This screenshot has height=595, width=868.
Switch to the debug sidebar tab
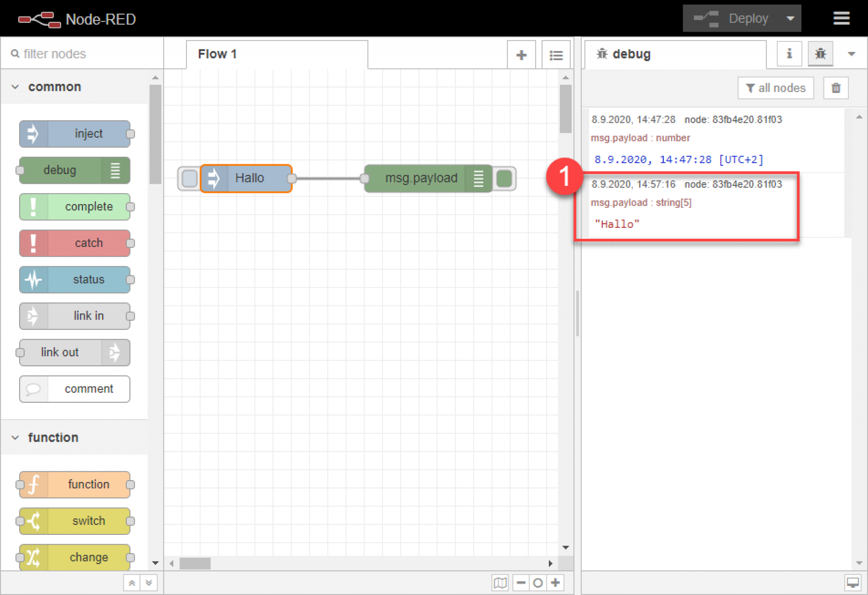821,54
